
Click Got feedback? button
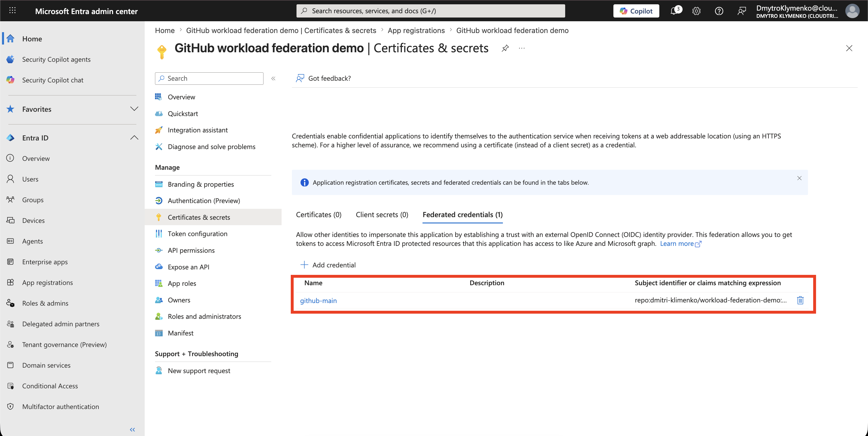(x=323, y=78)
